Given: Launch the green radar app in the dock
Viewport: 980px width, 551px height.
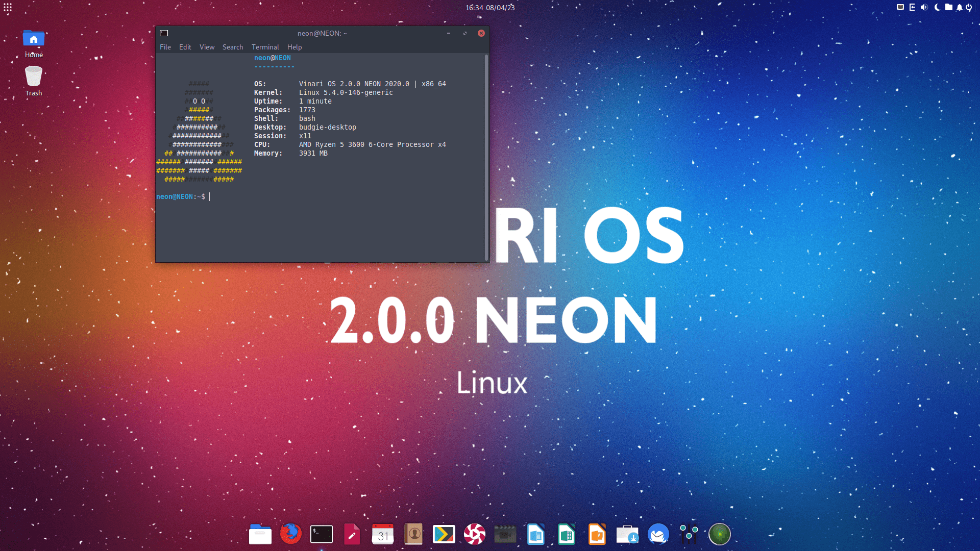Looking at the screenshot, I should 720,534.
